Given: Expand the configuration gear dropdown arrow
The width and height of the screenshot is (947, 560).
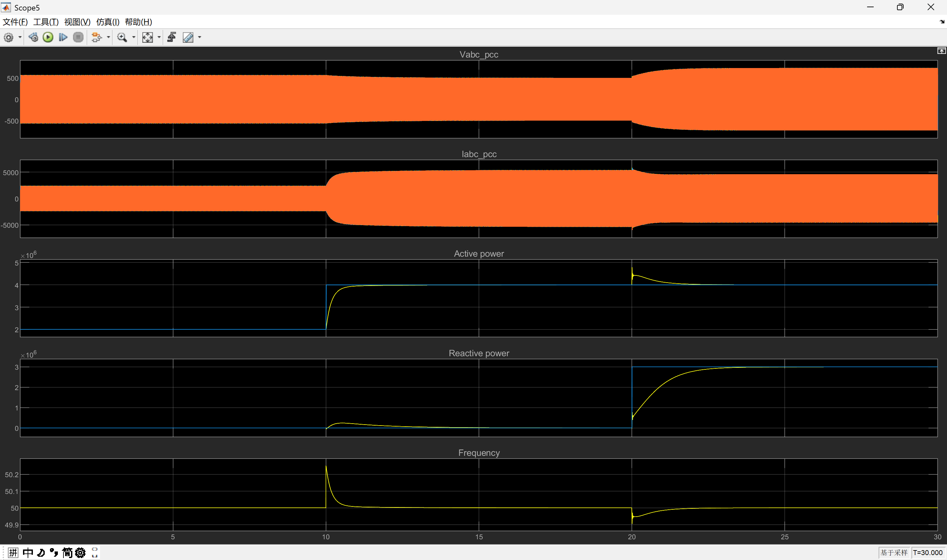Looking at the screenshot, I should point(20,37).
